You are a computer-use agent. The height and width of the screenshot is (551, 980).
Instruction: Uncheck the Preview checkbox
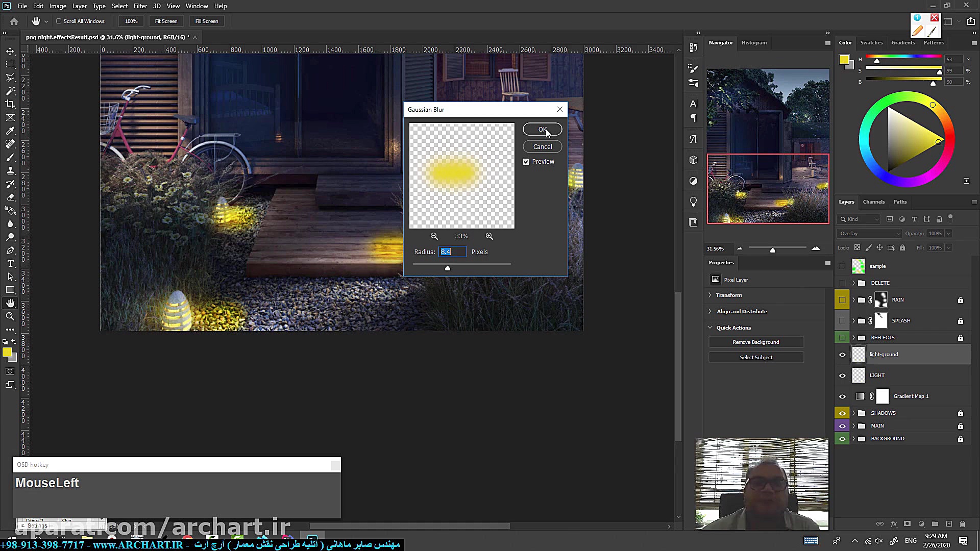coord(526,162)
